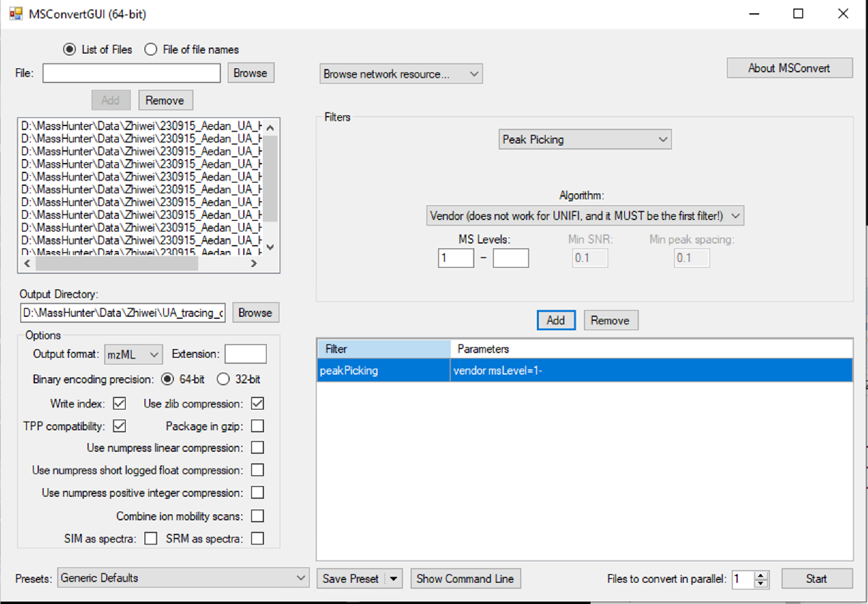Screen dimensions: 868x604
Task: Click the Filter column header
Action: (x=384, y=349)
